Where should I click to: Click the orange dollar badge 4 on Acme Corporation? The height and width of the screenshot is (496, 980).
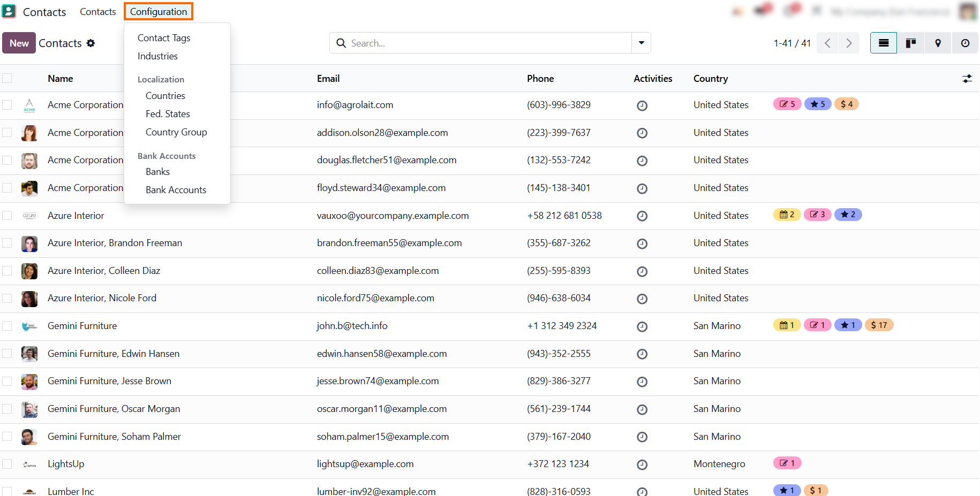[x=847, y=104]
